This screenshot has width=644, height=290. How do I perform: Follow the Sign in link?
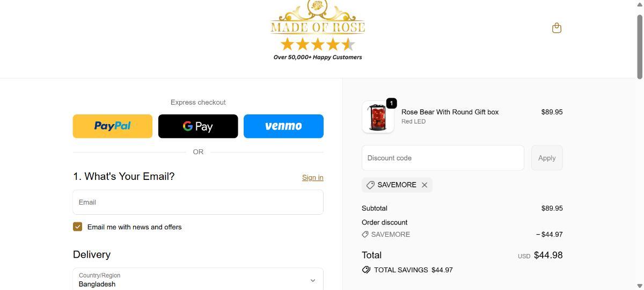(312, 177)
